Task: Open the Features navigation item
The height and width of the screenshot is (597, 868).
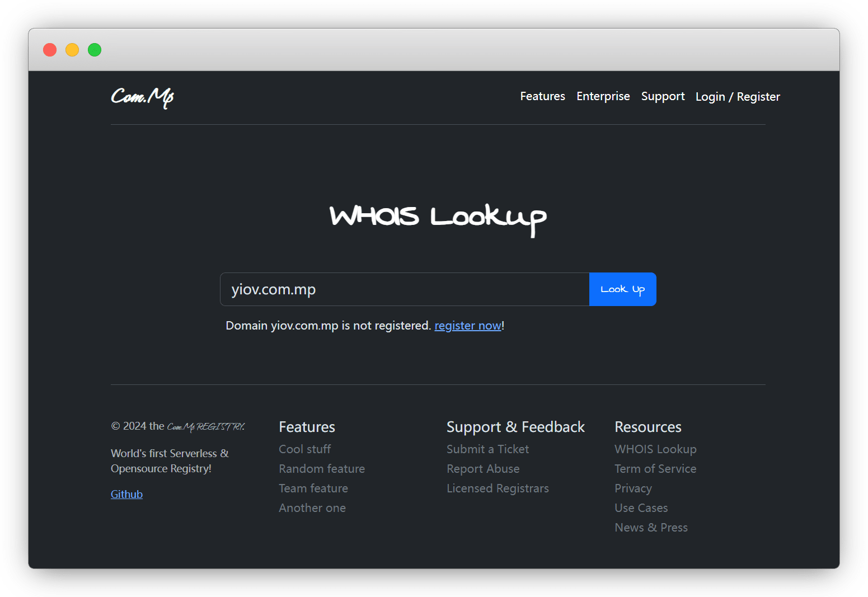Action: pyautogui.click(x=542, y=96)
